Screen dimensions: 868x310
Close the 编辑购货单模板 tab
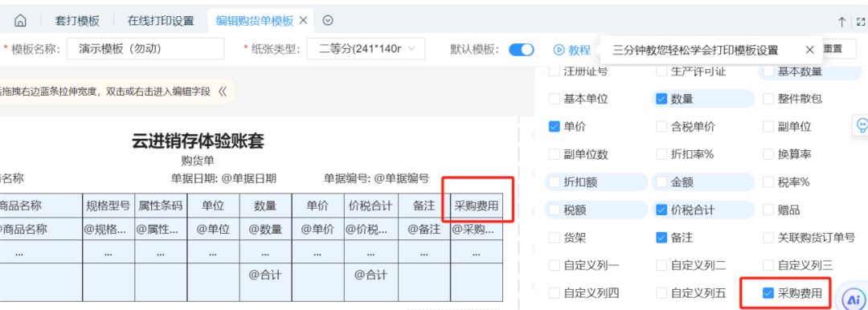[x=303, y=21]
